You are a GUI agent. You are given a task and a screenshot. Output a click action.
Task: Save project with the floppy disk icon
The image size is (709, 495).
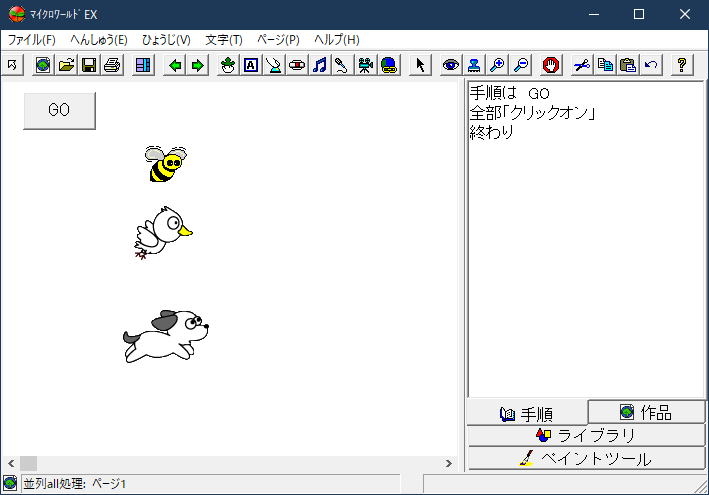click(89, 65)
